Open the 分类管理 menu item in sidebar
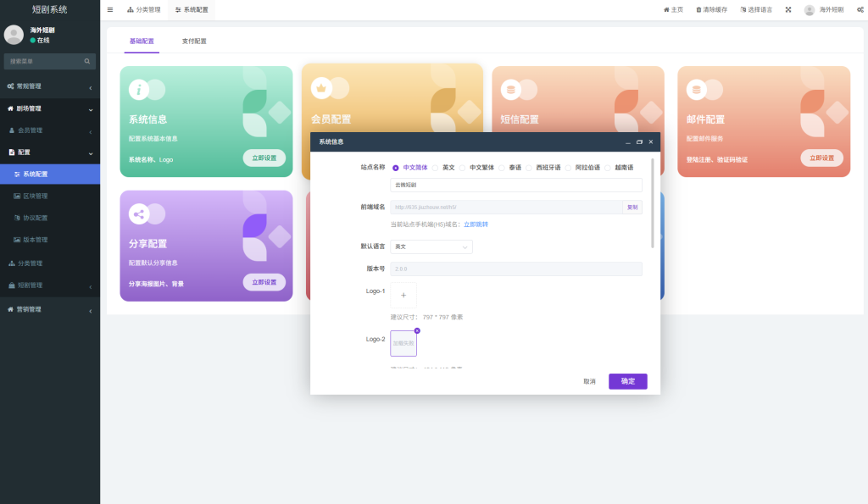The width and height of the screenshot is (868, 504). point(50,262)
